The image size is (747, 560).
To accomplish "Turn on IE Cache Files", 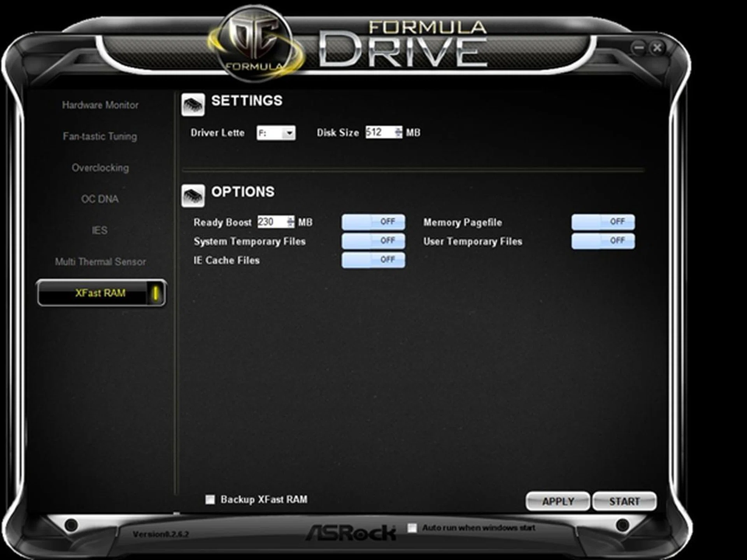I will (x=373, y=260).
